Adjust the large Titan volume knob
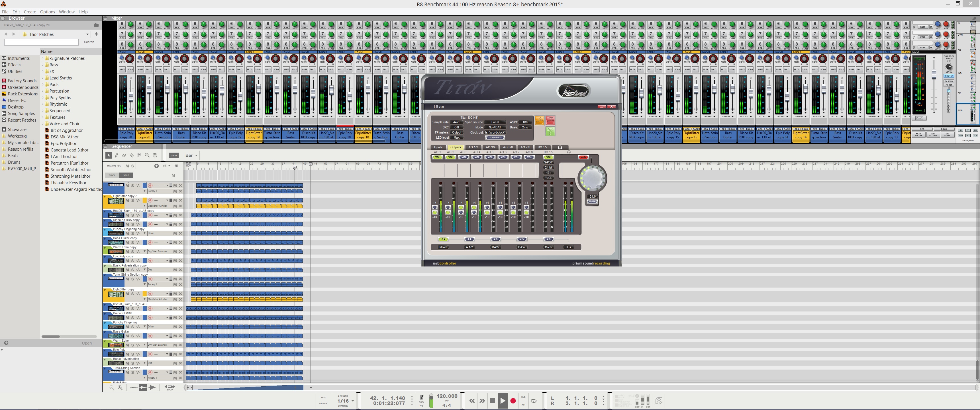The height and width of the screenshot is (410, 980). (x=592, y=178)
